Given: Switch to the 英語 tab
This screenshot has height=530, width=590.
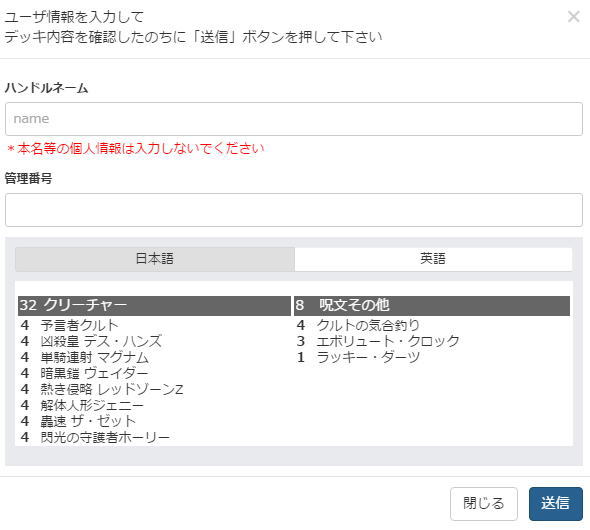Looking at the screenshot, I should (433, 259).
